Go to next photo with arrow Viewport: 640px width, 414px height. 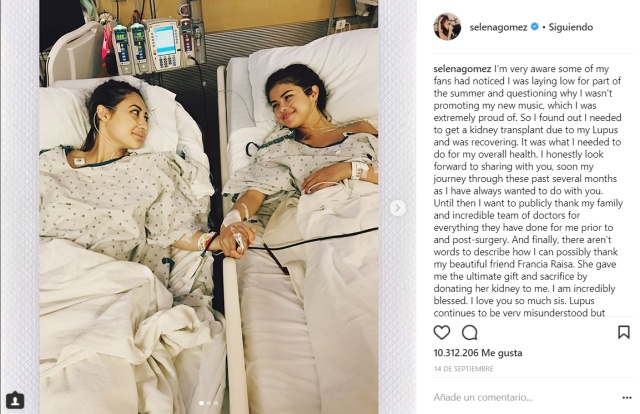pos(397,208)
